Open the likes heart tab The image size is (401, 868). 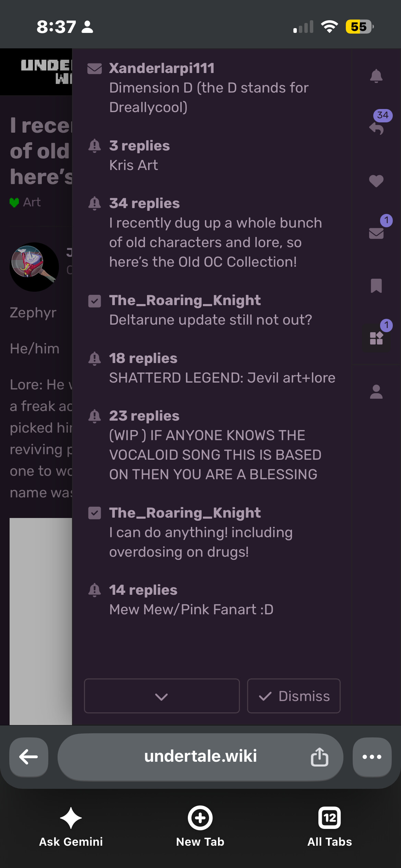coord(376,181)
